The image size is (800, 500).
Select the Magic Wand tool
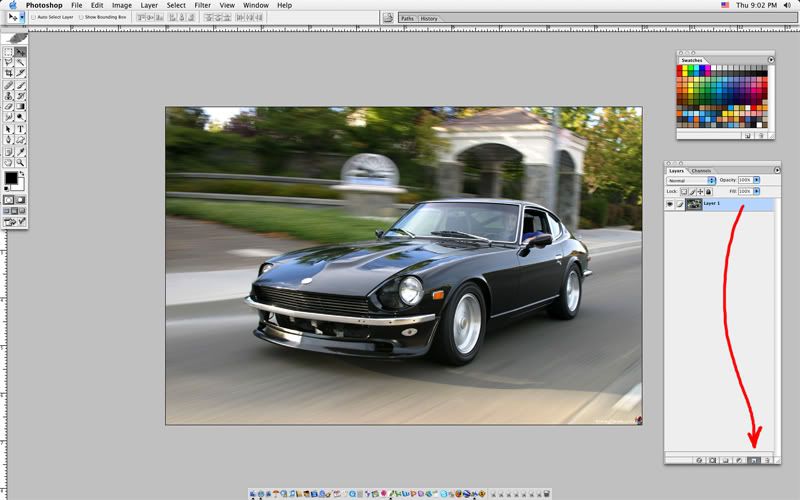[x=20, y=62]
